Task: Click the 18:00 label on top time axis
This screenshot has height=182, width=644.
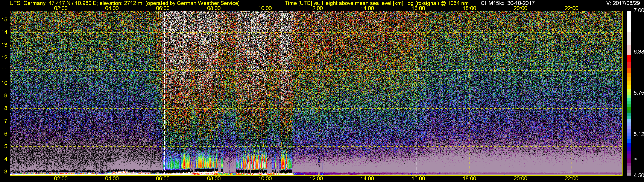Action: 469,8
